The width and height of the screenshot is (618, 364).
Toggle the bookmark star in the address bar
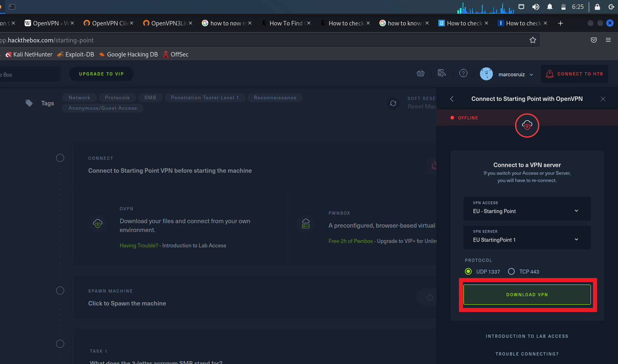(x=532, y=40)
